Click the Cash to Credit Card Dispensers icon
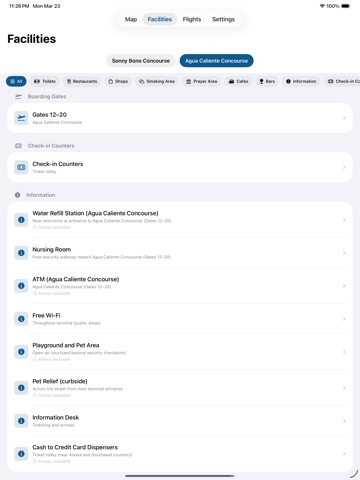This screenshot has width=360, height=480. pos(21,454)
